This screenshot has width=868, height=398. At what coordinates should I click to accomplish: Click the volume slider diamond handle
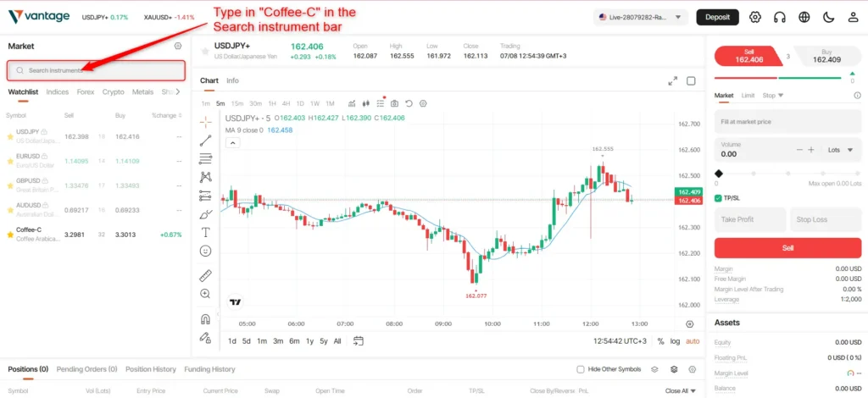719,174
